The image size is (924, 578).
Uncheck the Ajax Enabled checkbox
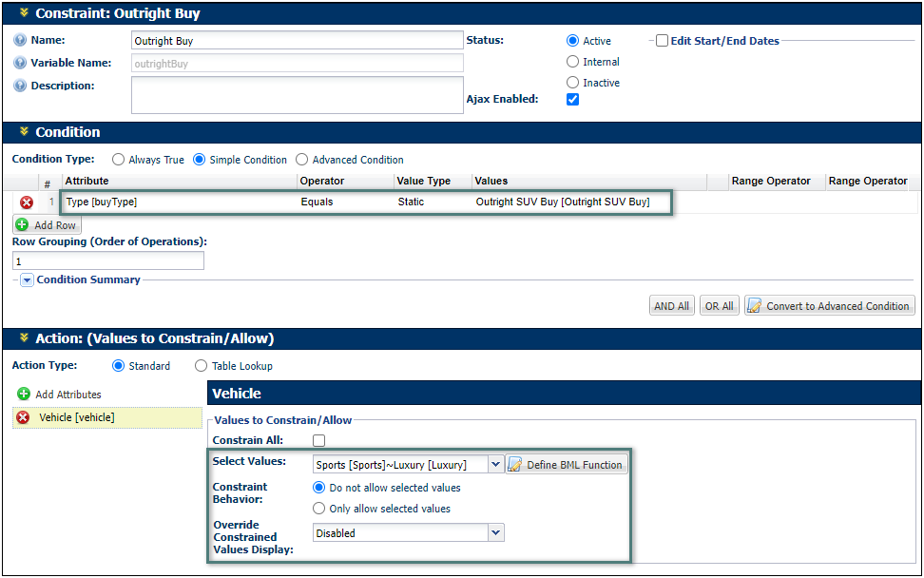click(572, 99)
